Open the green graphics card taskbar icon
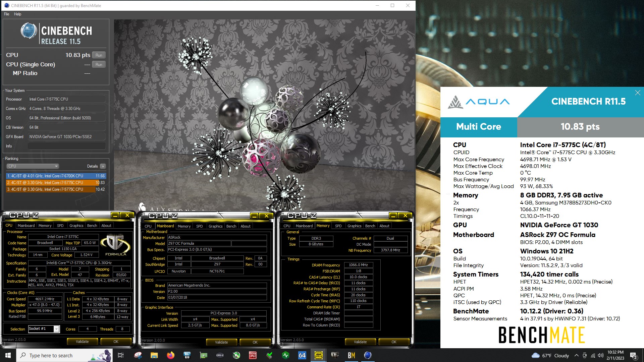Viewport: 644px width, 362px height. [x=204, y=355]
